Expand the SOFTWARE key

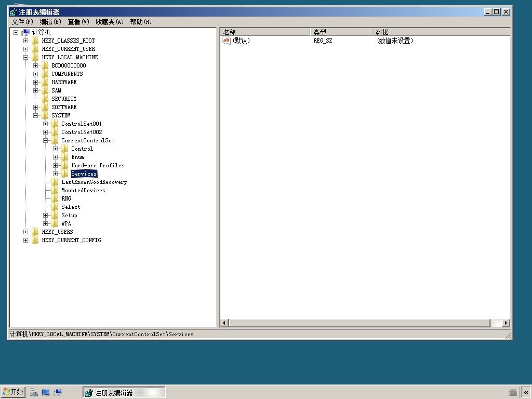[x=35, y=107]
